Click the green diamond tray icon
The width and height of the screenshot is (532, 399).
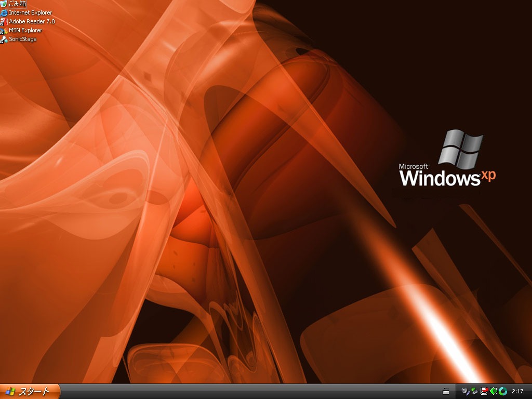[x=494, y=391]
